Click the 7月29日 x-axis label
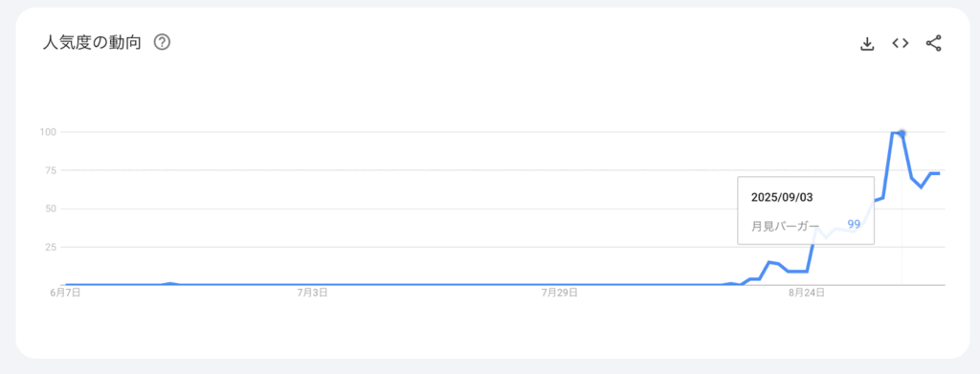 tap(559, 292)
